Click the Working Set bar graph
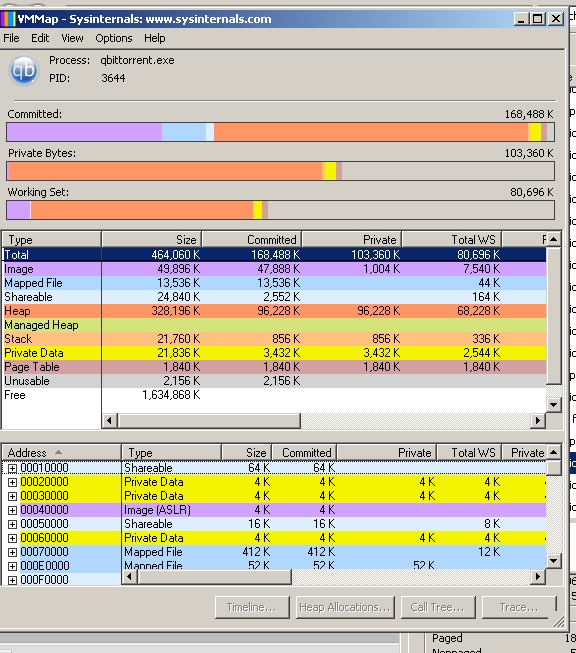Viewport: 576px width, 653px height. [x=280, y=210]
